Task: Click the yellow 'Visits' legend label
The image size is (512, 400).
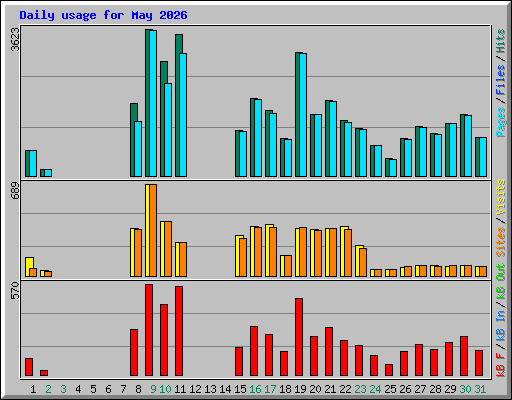Action: (501, 197)
